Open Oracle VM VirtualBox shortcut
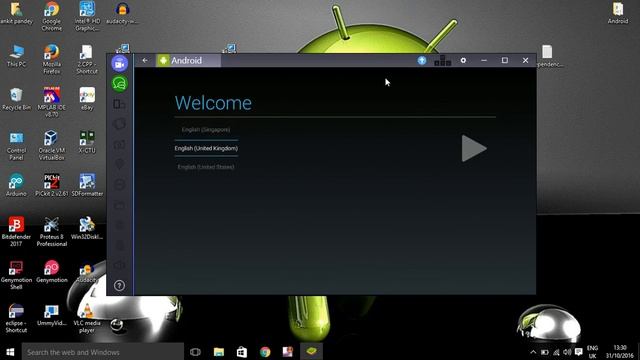Screen dimensions: 640x360 point(51,145)
